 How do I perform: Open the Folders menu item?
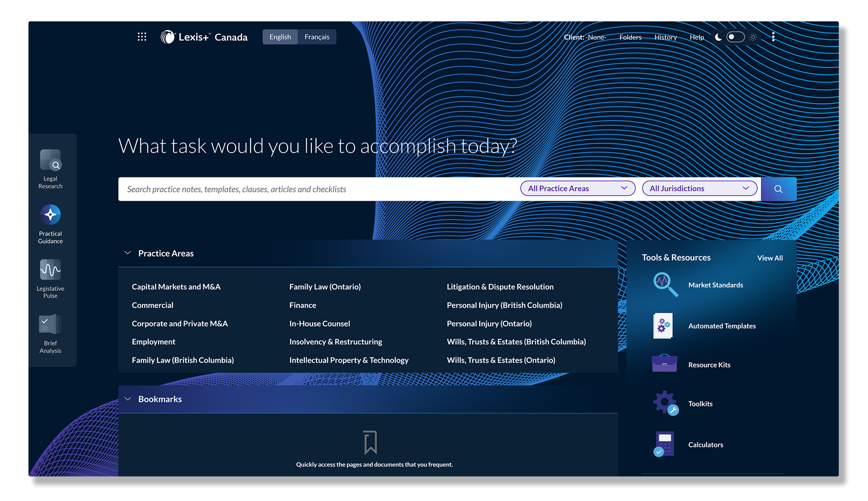click(x=630, y=37)
